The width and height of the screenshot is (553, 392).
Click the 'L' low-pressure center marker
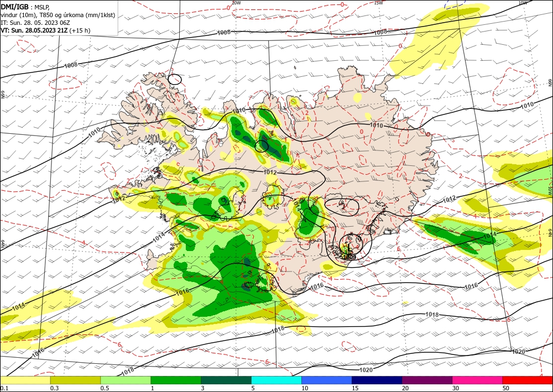[349, 248]
